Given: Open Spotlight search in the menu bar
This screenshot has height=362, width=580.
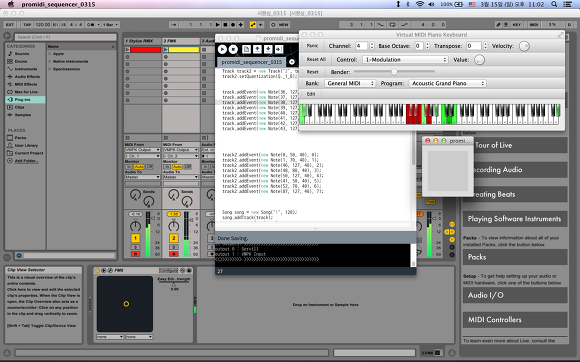Looking at the screenshot, I should (x=554, y=4).
